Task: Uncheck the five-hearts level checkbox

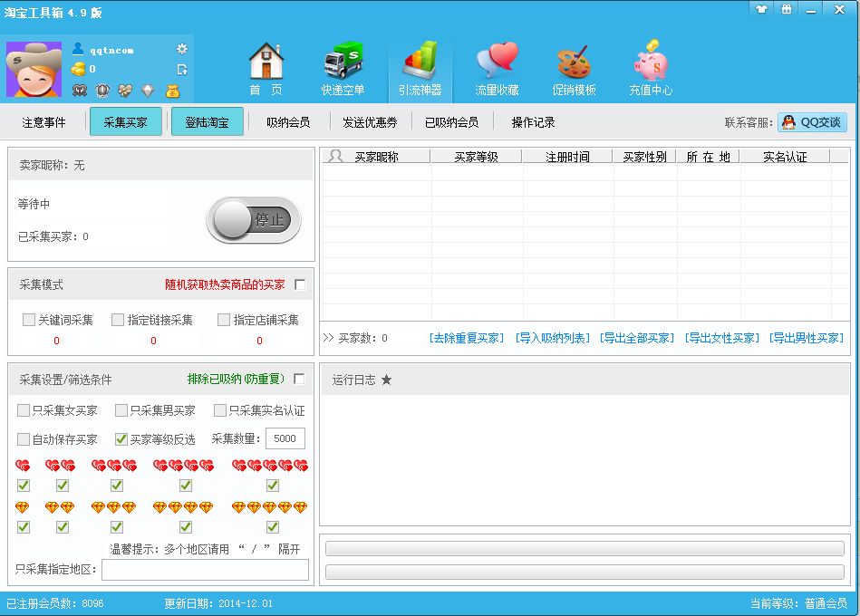Action: pos(273,486)
